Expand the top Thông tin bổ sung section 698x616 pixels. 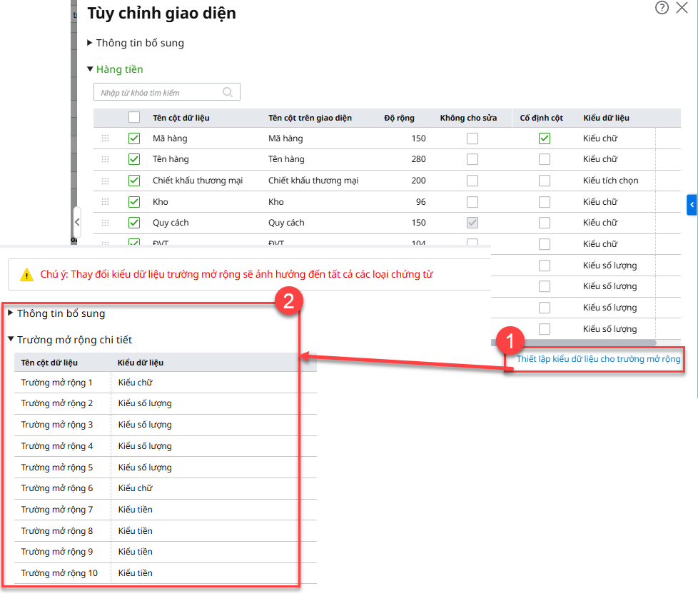click(x=90, y=43)
